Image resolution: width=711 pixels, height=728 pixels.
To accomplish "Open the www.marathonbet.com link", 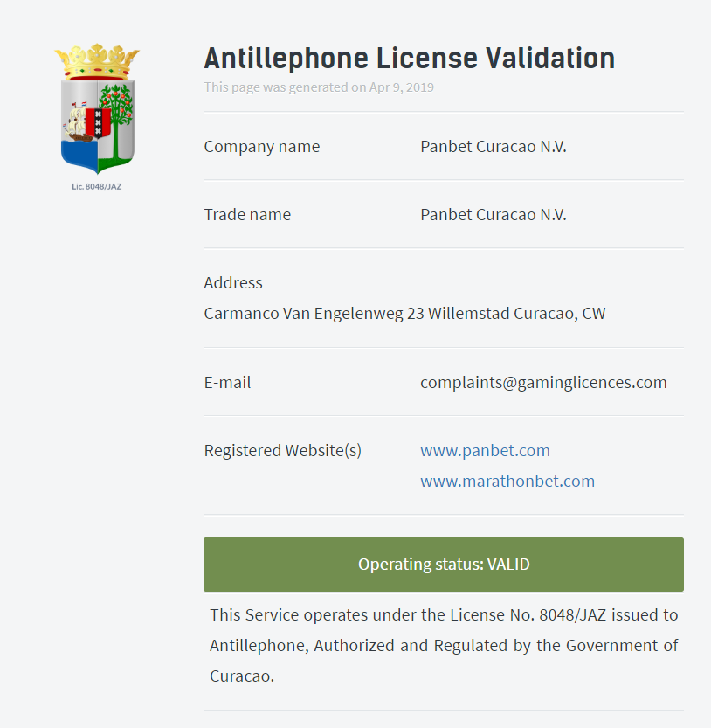I will [x=507, y=481].
